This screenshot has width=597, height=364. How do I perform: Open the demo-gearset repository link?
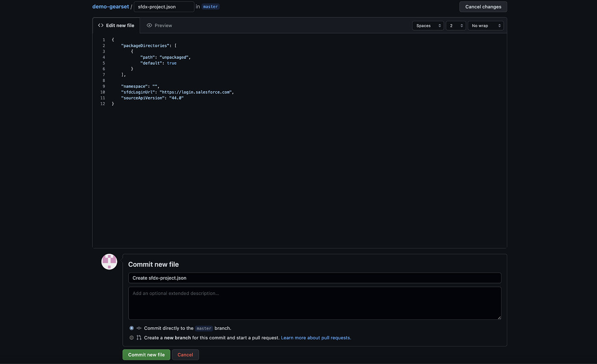coord(110,6)
